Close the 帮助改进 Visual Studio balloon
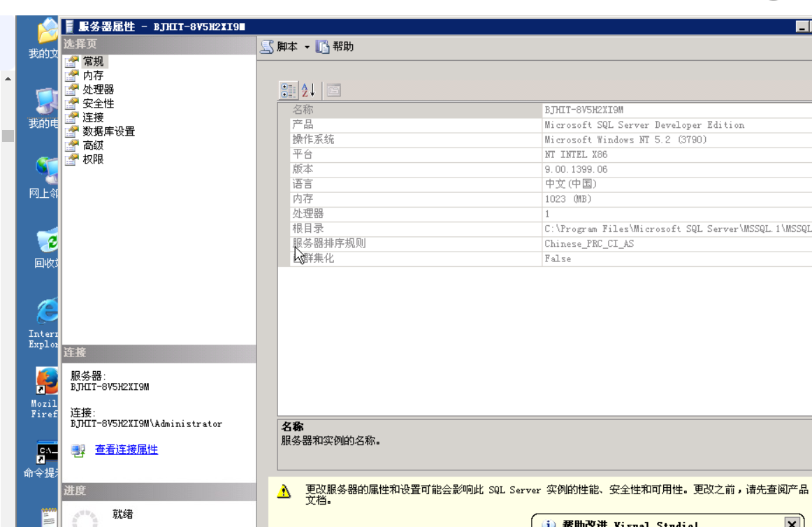812x527 pixels. pyautogui.click(x=792, y=524)
